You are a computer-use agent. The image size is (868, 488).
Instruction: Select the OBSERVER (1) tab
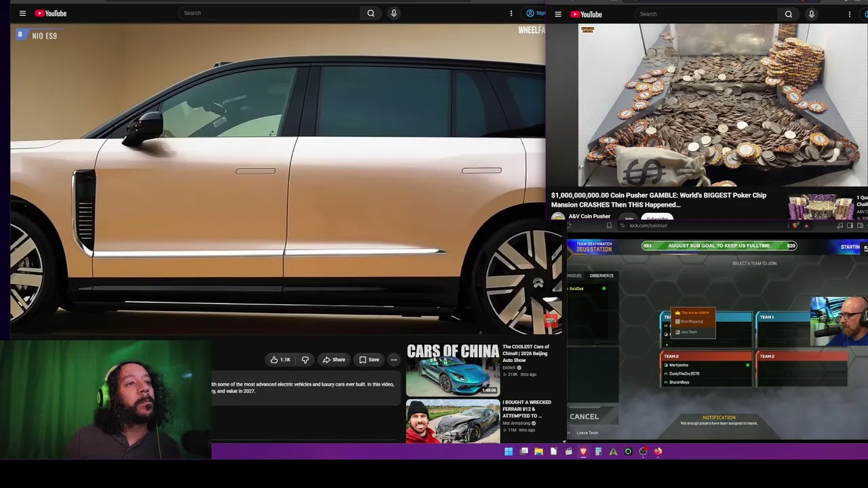coord(601,276)
